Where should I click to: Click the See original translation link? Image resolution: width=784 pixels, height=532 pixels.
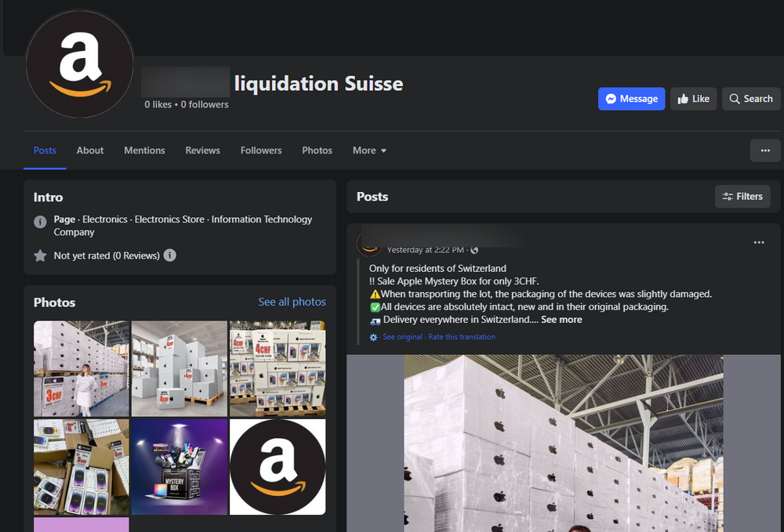402,337
